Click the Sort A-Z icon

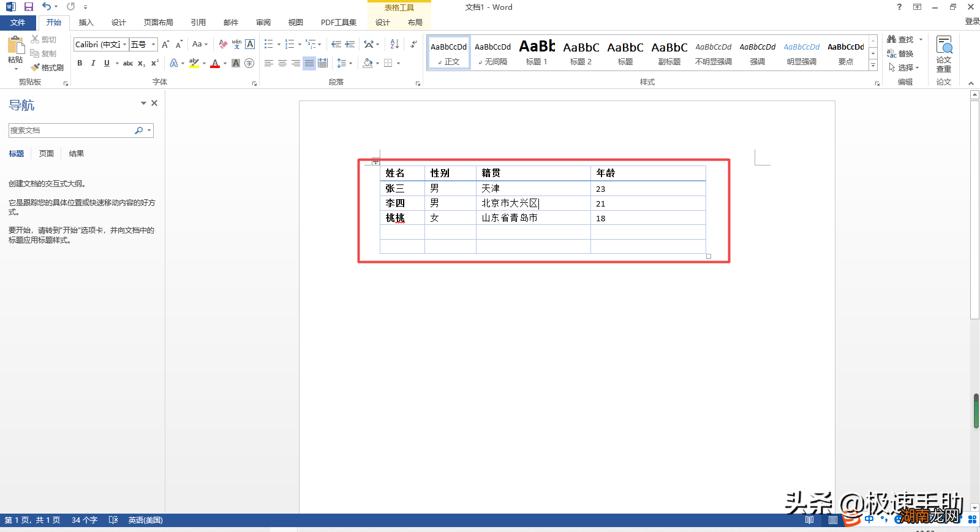pyautogui.click(x=394, y=45)
